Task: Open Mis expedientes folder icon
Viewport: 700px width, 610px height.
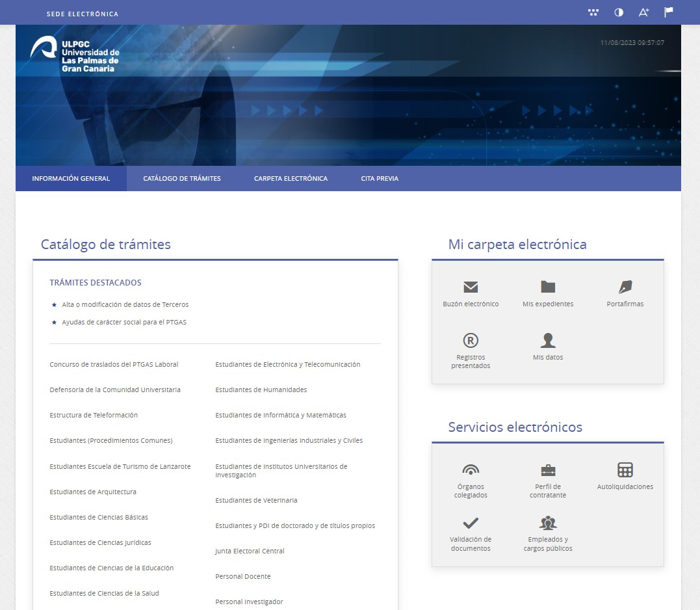Action: [548, 287]
